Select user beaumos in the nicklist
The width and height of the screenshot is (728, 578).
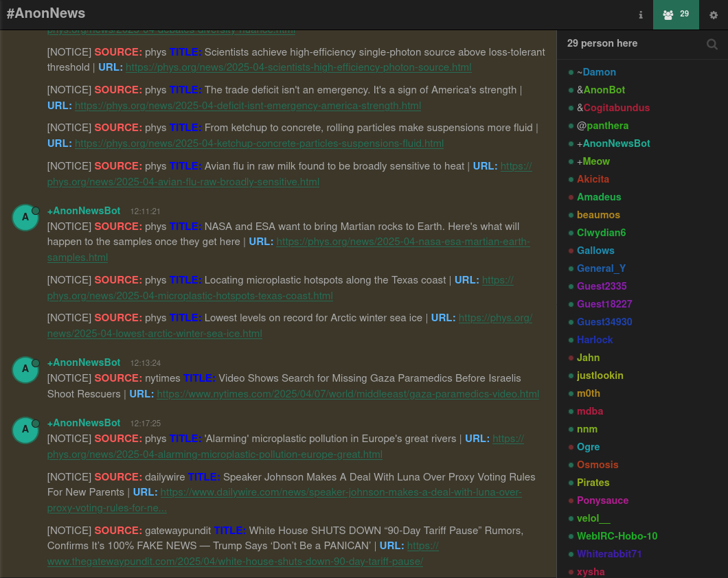tap(598, 215)
